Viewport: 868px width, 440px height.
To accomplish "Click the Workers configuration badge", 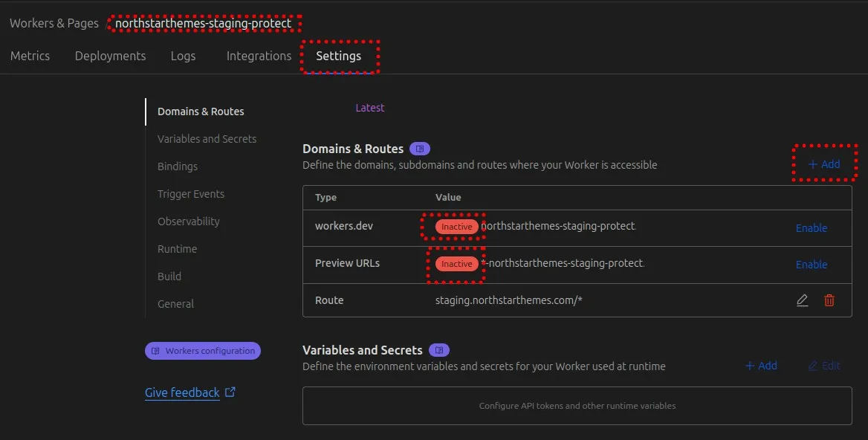I will click(x=203, y=351).
